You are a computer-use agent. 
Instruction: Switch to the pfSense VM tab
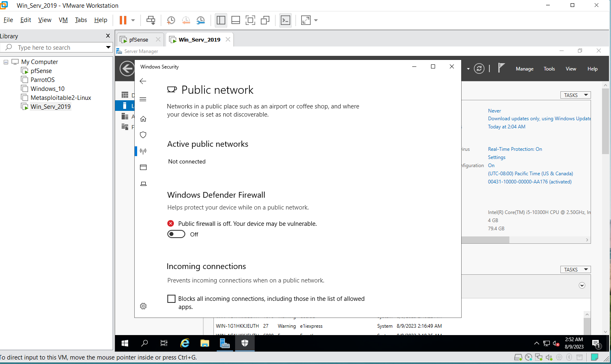point(138,40)
